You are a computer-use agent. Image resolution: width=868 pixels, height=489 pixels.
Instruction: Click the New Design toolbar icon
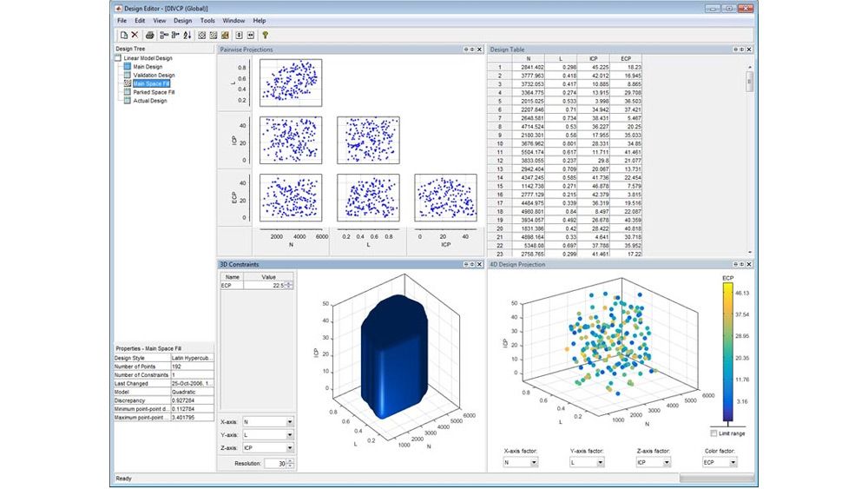tap(123, 36)
